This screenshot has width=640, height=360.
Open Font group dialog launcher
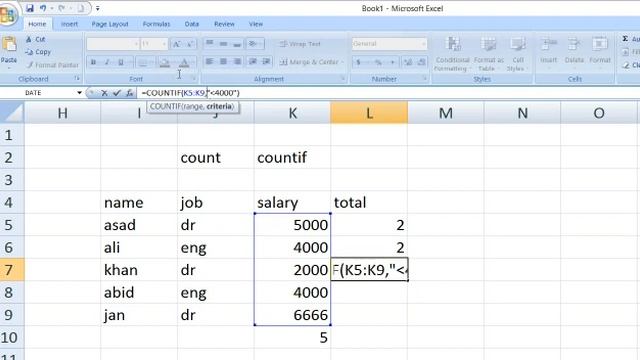point(194,78)
